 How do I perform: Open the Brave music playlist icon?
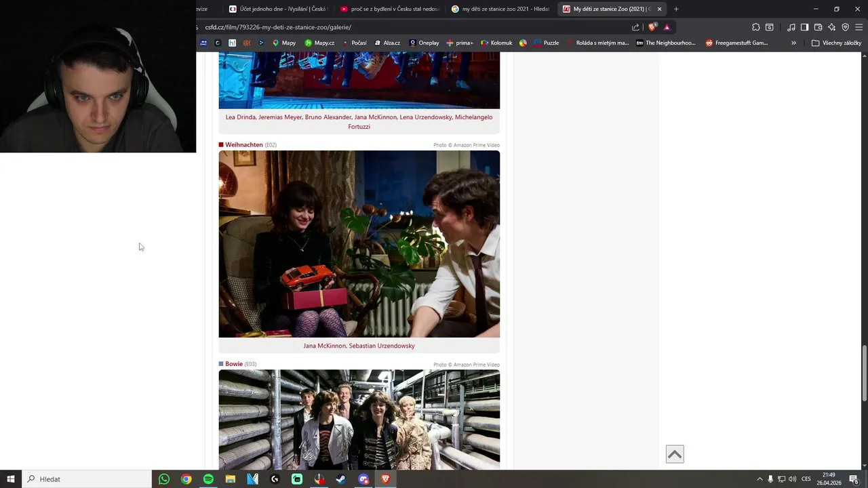(791, 27)
